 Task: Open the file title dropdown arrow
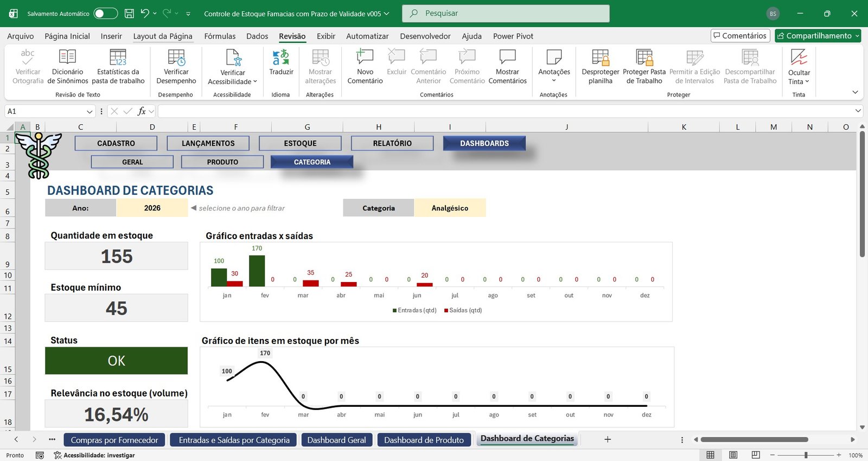(387, 14)
